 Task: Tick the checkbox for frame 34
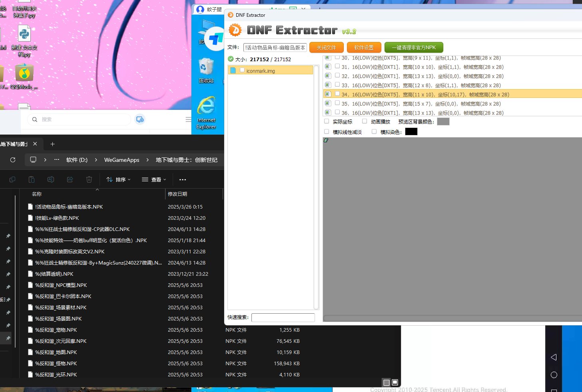[337, 94]
